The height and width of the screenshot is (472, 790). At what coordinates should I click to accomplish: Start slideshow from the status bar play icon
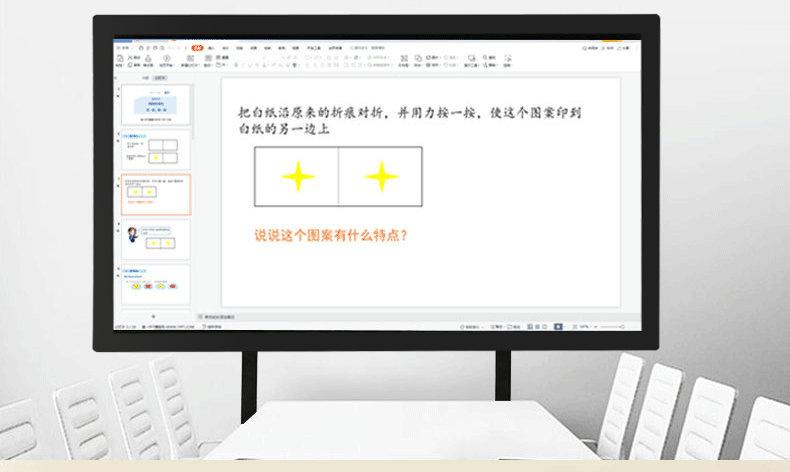coord(558,326)
